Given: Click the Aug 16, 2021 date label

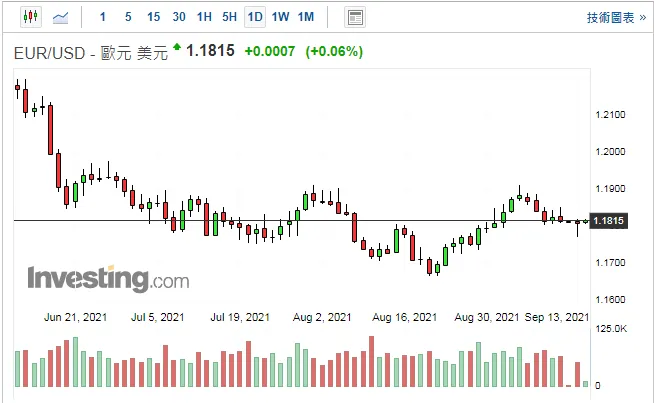Looking at the screenshot, I should pos(405,317).
